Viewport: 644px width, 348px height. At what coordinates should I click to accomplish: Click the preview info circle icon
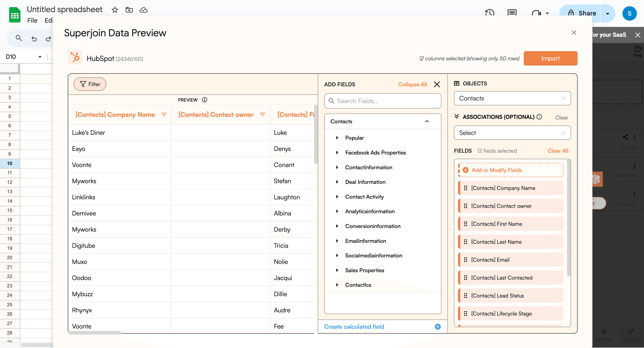205,99
